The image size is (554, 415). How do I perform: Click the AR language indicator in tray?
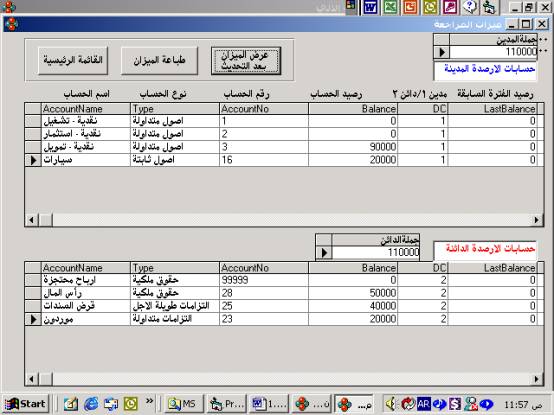point(423,404)
